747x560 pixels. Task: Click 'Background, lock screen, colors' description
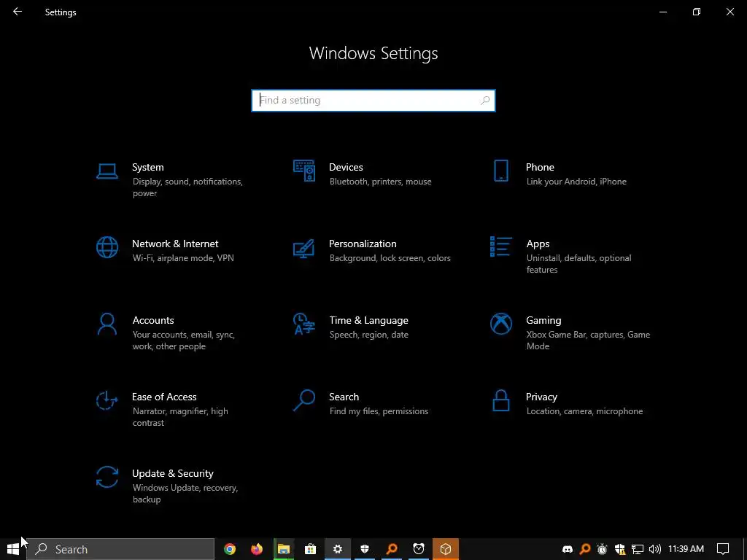[x=390, y=258]
